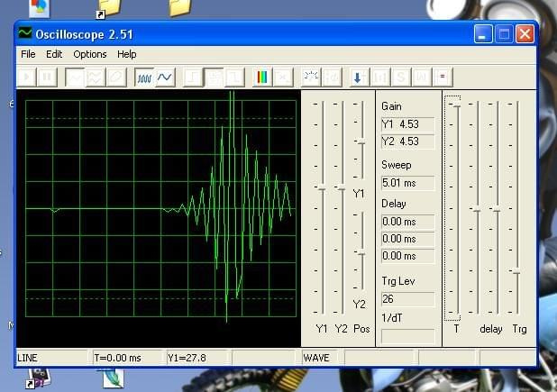Click the T sweep slider handle
Viewport: 557px width, 392px height.
456,106
